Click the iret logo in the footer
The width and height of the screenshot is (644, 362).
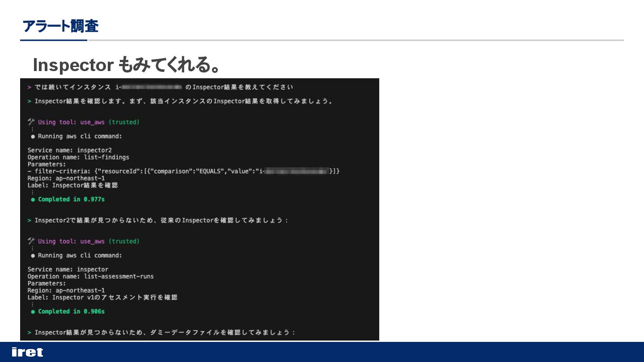(x=27, y=352)
